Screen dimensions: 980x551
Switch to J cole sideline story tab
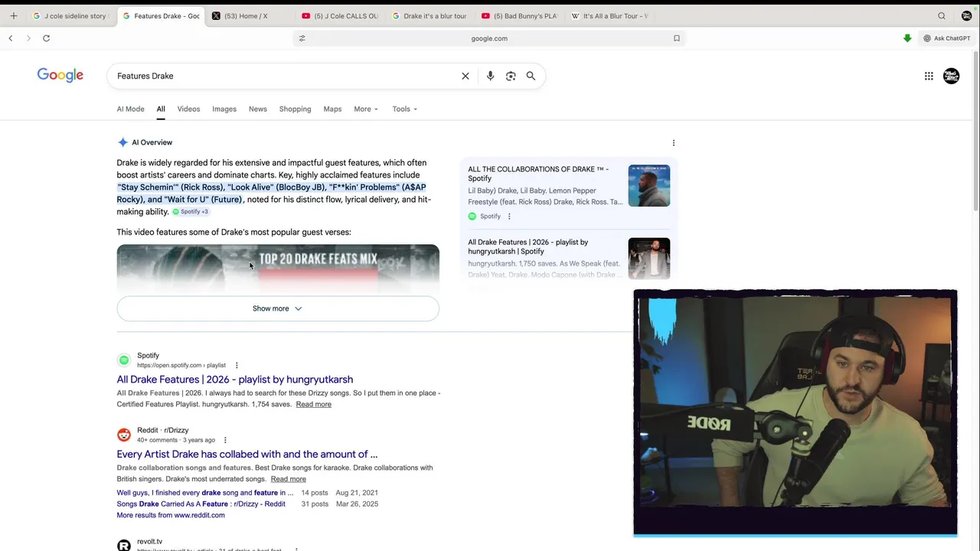click(70, 15)
